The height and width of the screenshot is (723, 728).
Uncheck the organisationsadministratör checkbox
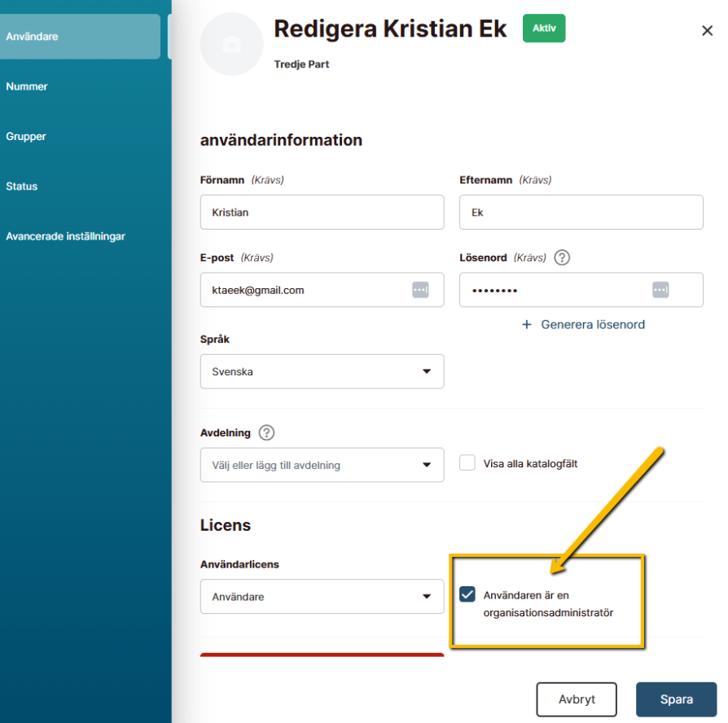point(467,594)
